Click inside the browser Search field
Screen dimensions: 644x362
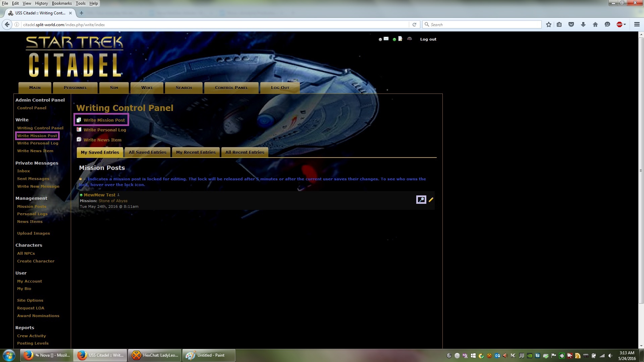point(483,24)
